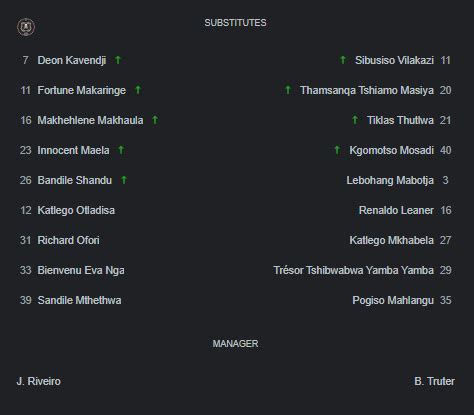Open Richard Ofori's player profile

68,240
